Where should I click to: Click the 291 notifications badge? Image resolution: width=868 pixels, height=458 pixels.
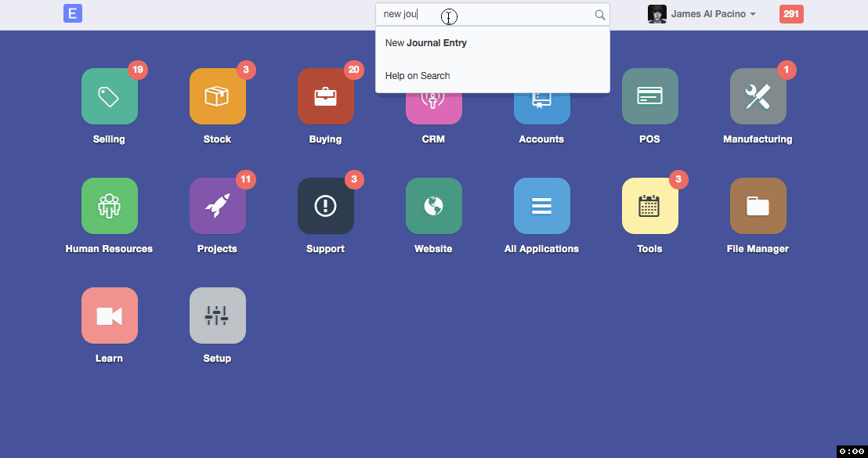point(791,14)
